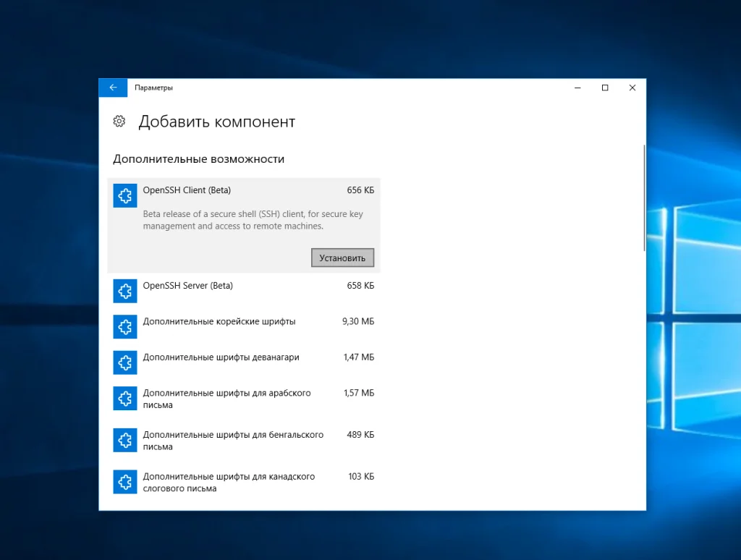Click the OpenSSH Client (Beta) title
Screen dimensions: 741x560
[x=187, y=190]
